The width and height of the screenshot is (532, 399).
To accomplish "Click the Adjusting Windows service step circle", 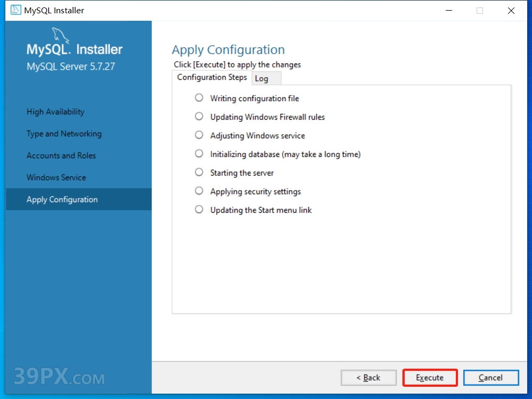I will (x=199, y=135).
